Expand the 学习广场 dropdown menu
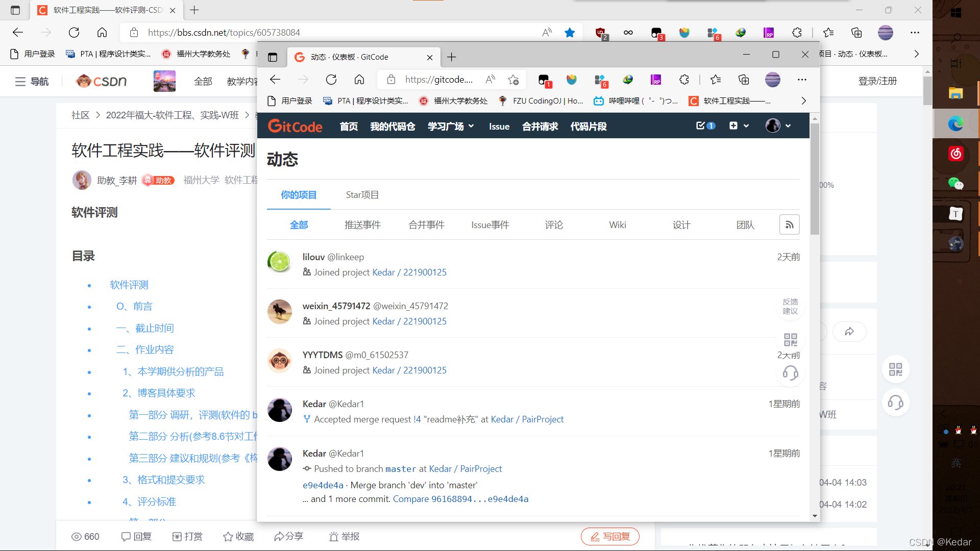 [451, 126]
